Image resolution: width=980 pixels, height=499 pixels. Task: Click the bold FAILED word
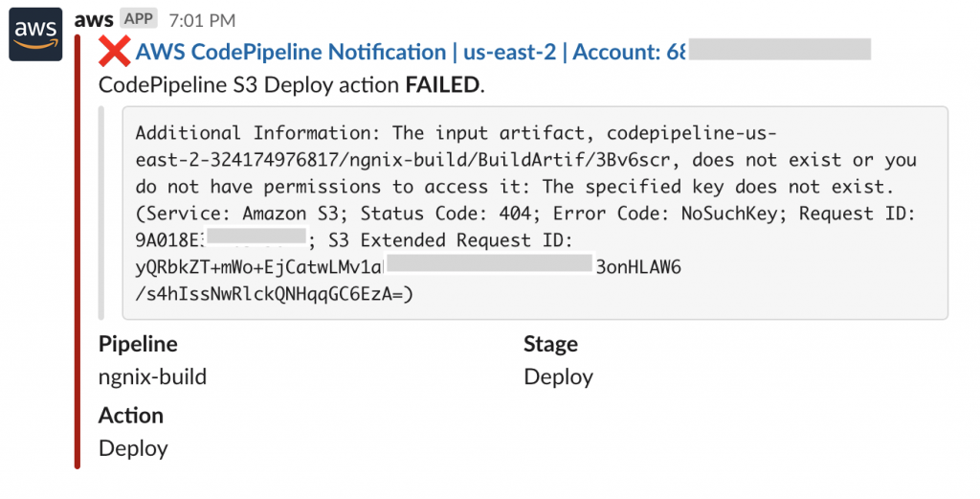(441, 85)
